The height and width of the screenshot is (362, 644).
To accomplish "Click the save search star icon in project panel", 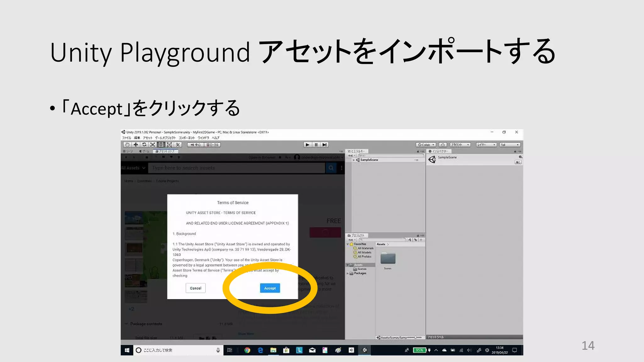I will click(421, 240).
